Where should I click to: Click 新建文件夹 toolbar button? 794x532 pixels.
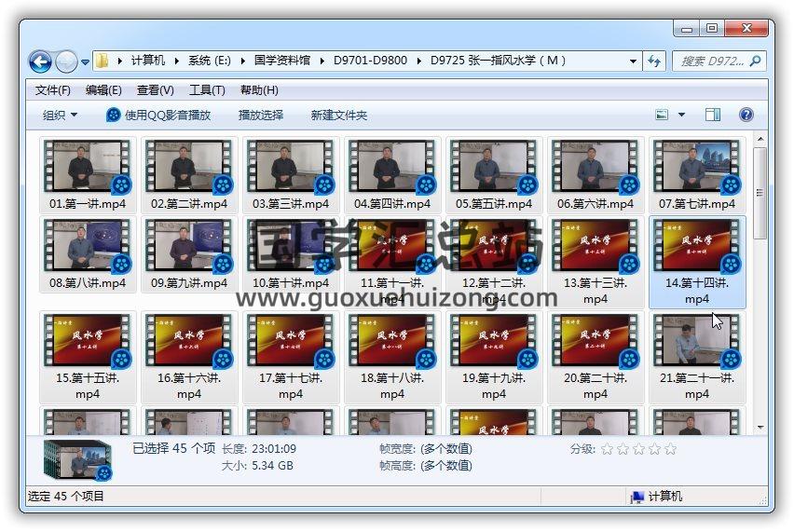[x=339, y=115]
